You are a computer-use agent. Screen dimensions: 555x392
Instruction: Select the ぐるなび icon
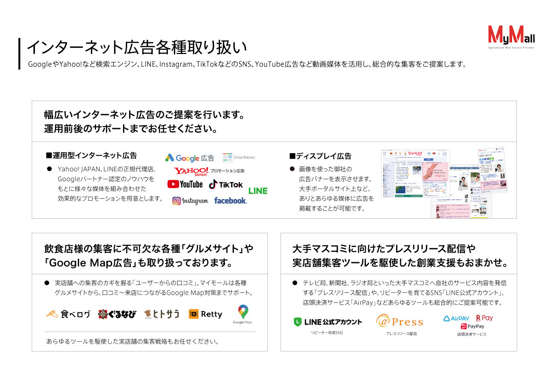(x=117, y=314)
